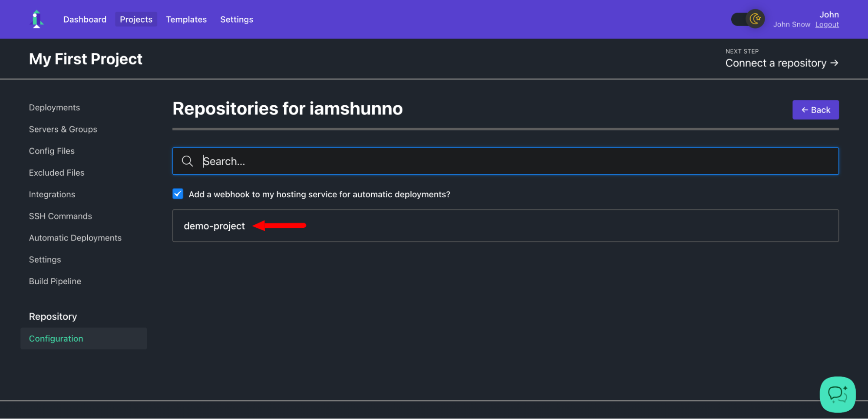Image resolution: width=868 pixels, height=419 pixels.
Task: Click the Logout link
Action: [x=827, y=24]
